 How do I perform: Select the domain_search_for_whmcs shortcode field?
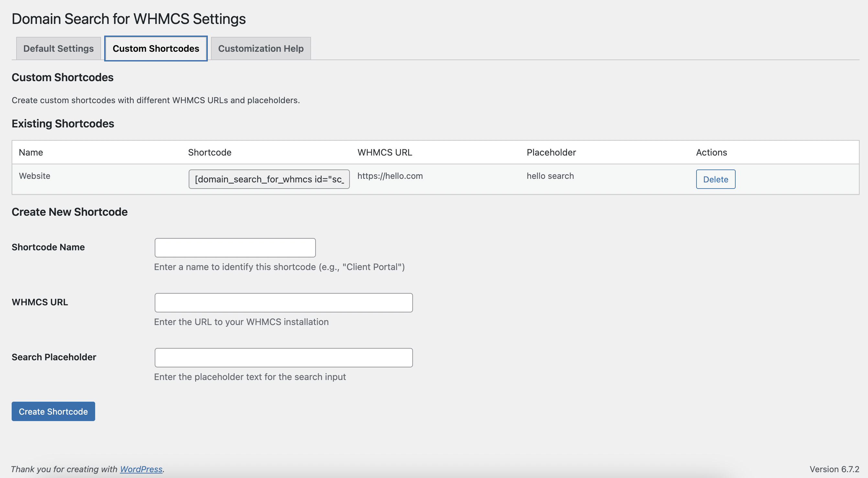pos(269,179)
